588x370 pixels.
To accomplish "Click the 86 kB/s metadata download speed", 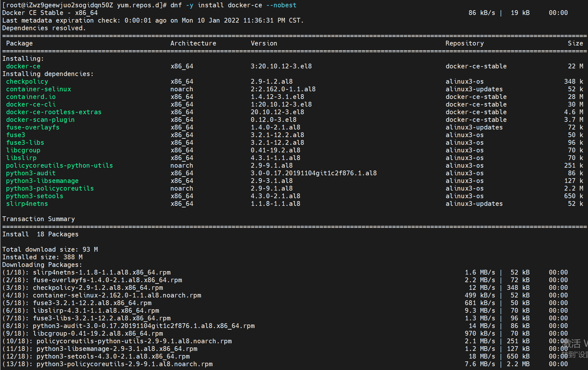I will pyautogui.click(x=482, y=13).
